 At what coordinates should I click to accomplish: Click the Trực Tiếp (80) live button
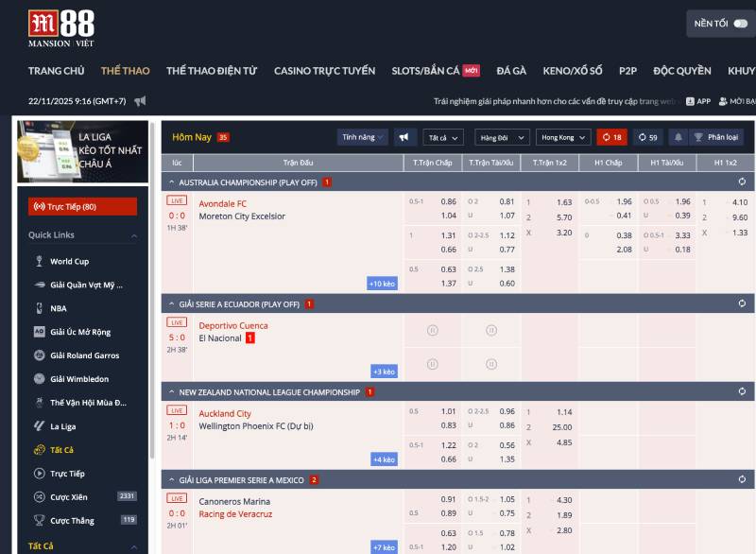point(82,206)
